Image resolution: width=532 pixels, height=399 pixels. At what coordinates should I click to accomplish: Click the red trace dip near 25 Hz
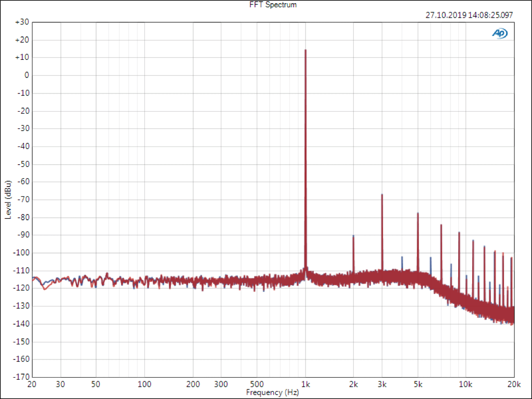click(44, 288)
